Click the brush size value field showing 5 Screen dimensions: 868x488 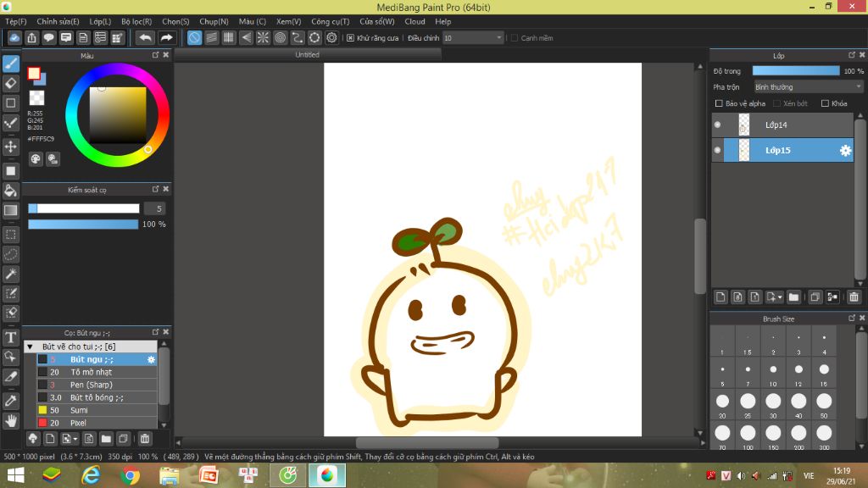point(155,208)
